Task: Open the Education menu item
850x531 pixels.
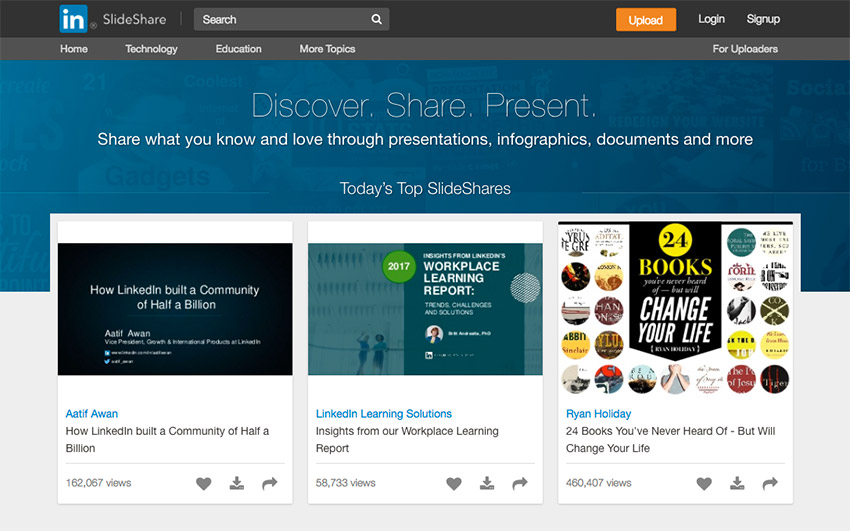Action: tap(239, 49)
